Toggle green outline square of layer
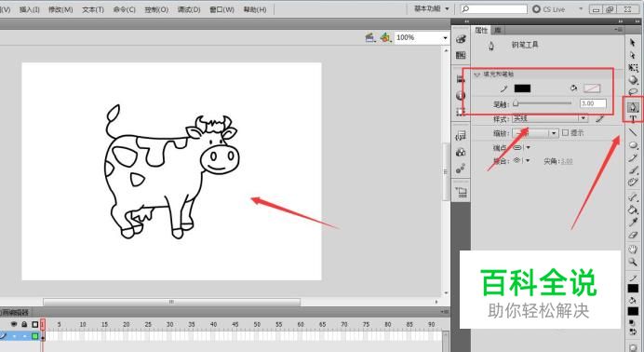 click(x=35, y=336)
